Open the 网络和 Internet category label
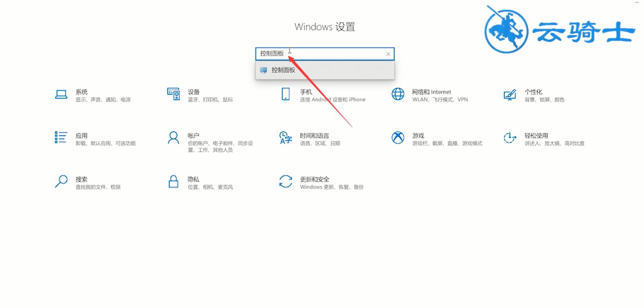644x308 pixels. 431,92
